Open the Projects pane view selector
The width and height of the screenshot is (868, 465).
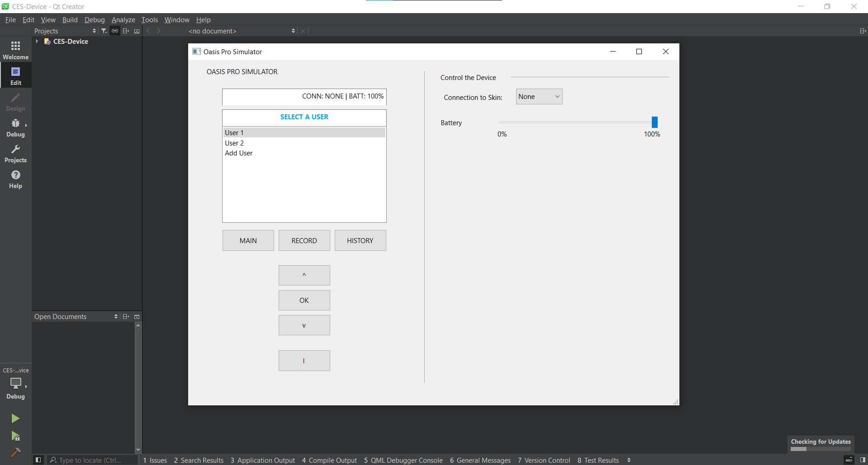point(66,31)
